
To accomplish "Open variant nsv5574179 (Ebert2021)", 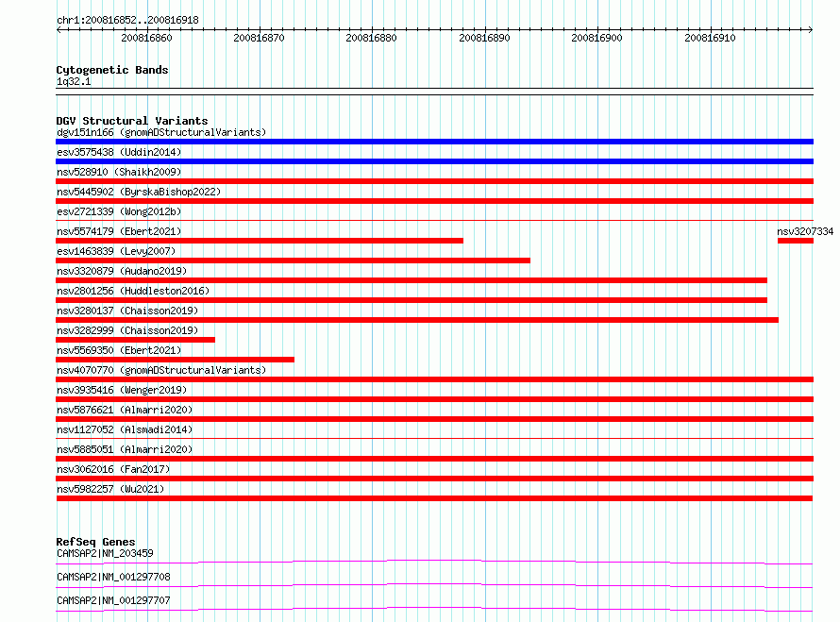I will pos(119,231).
